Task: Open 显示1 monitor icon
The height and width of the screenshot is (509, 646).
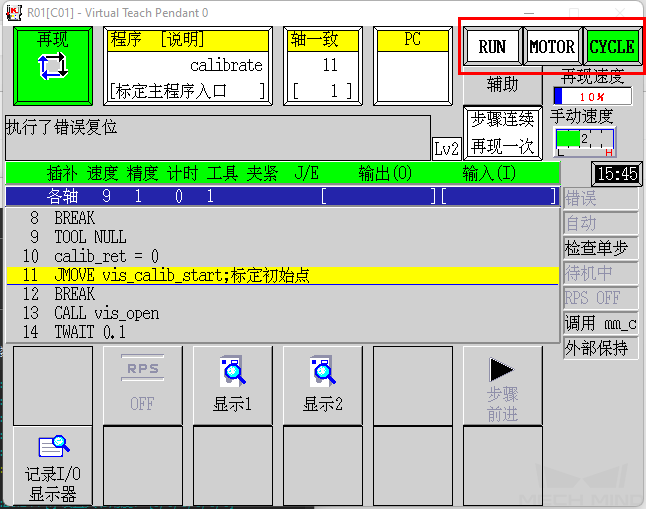Action: point(232,385)
